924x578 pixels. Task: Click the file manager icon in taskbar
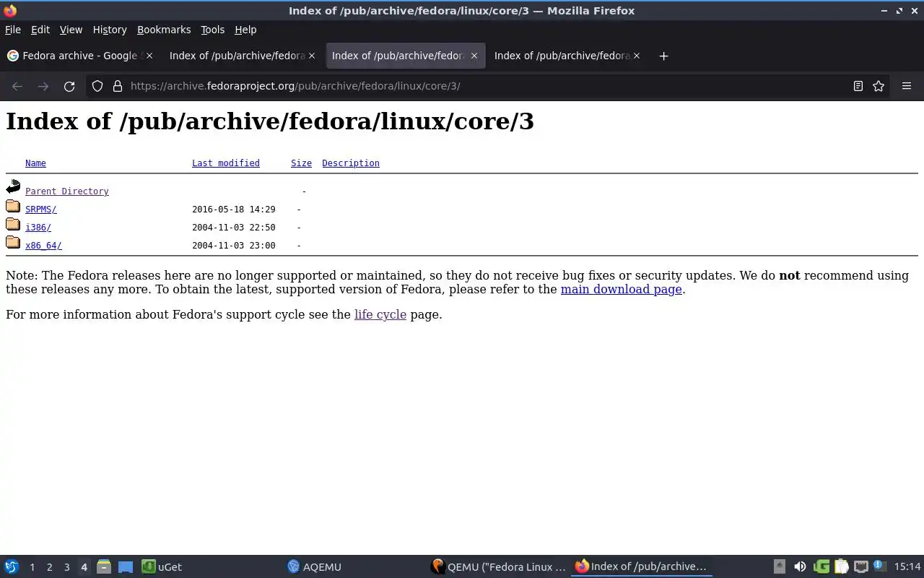tap(104, 566)
